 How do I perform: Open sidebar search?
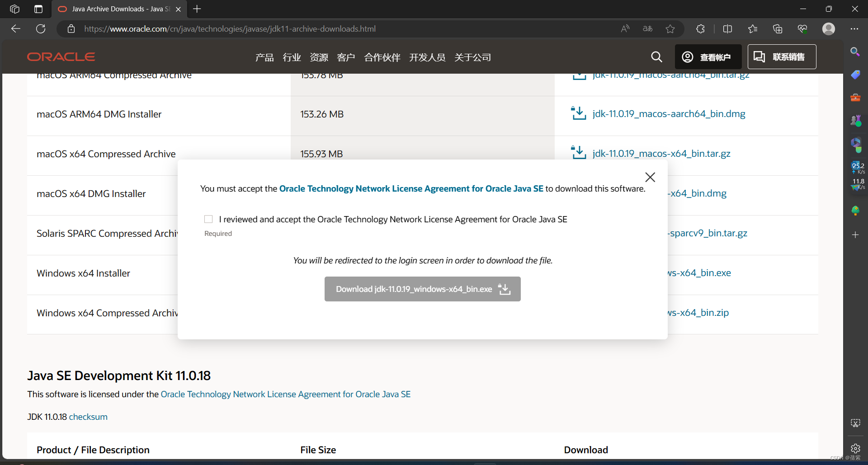coord(855,52)
